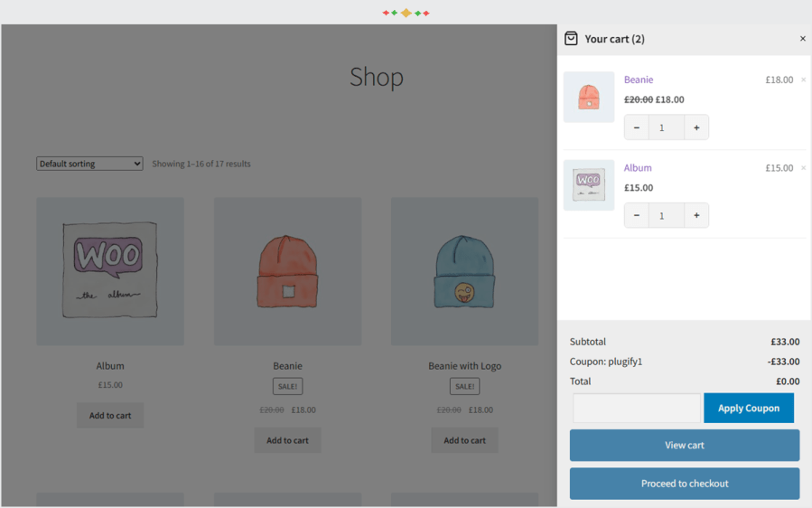The image size is (812, 508).
Task: Click the 'Showing 1–16 of 17 results' text
Action: pos(201,164)
